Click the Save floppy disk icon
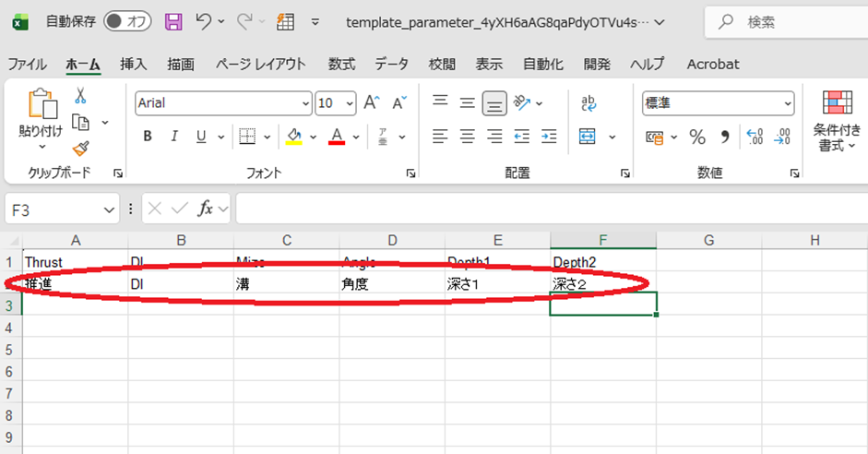Viewport: 868px width, 454px height. click(x=172, y=21)
